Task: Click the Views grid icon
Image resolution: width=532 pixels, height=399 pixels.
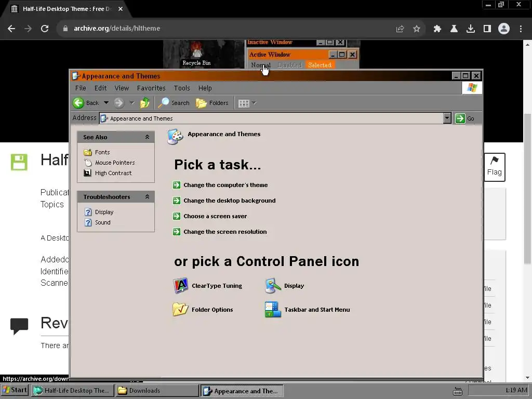Action: point(244,103)
